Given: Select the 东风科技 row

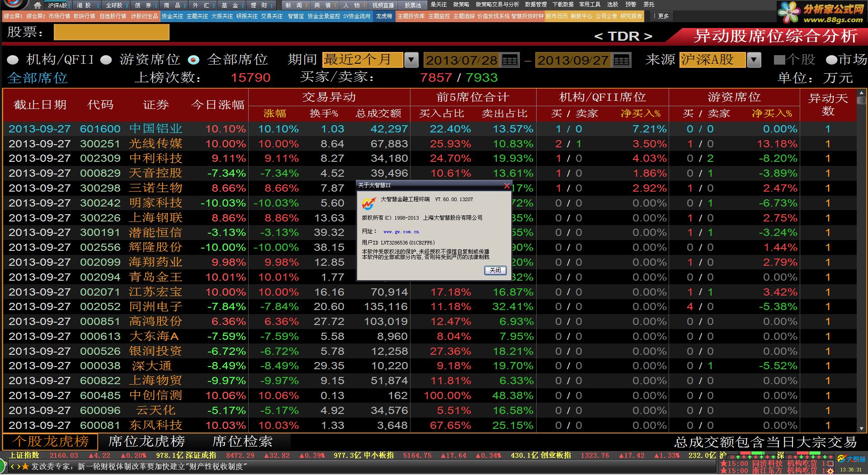Looking at the screenshot, I should click(x=429, y=425).
